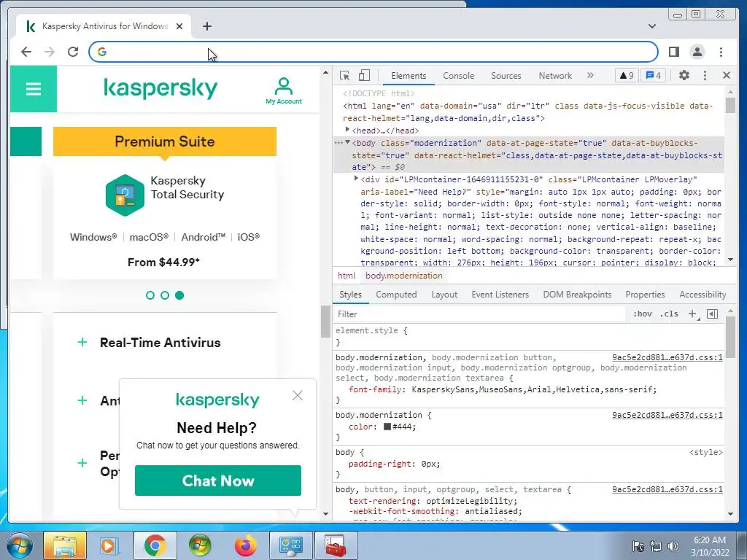Open the volume icon in system tray
This screenshot has height=560, width=747.
[673, 546]
